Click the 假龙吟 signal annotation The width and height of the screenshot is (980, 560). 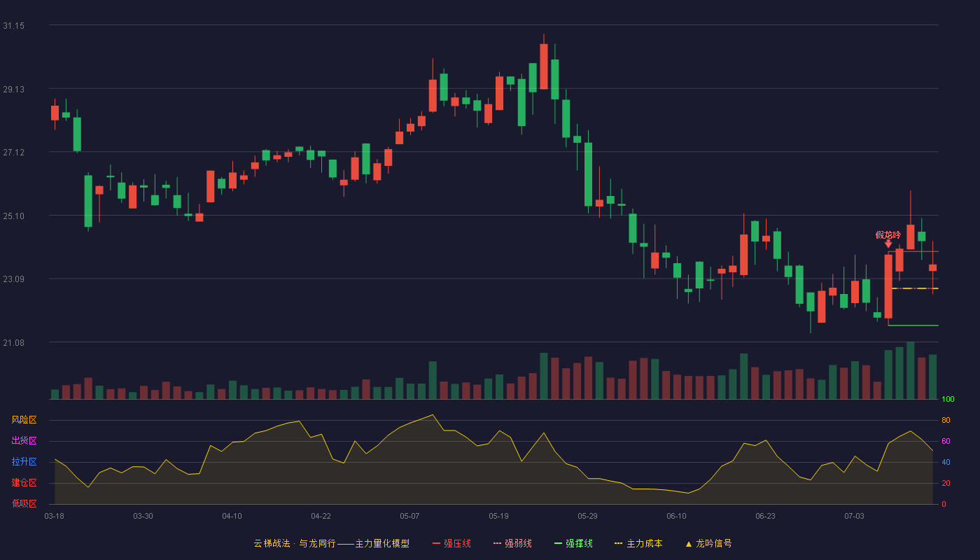888,234
